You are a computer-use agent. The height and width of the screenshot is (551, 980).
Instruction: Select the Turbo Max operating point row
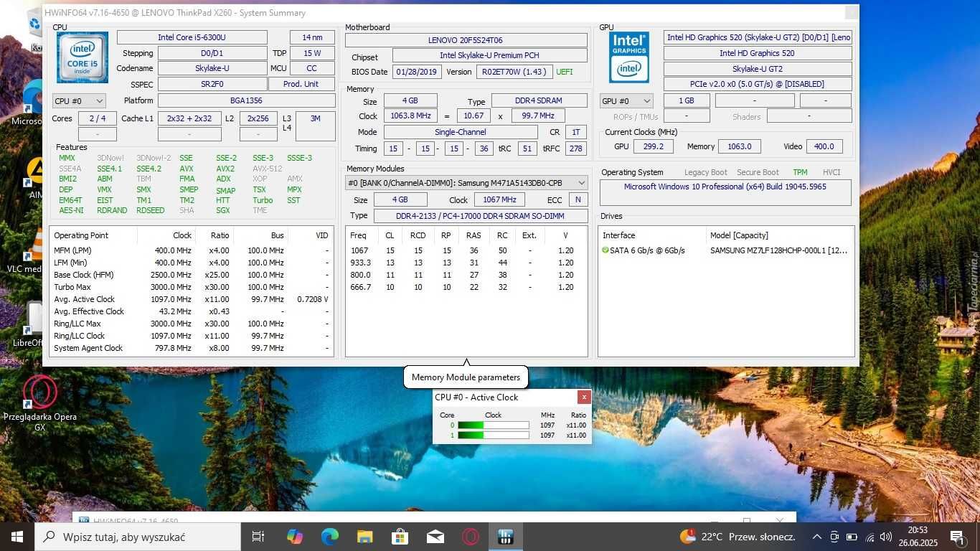pyautogui.click(x=192, y=287)
